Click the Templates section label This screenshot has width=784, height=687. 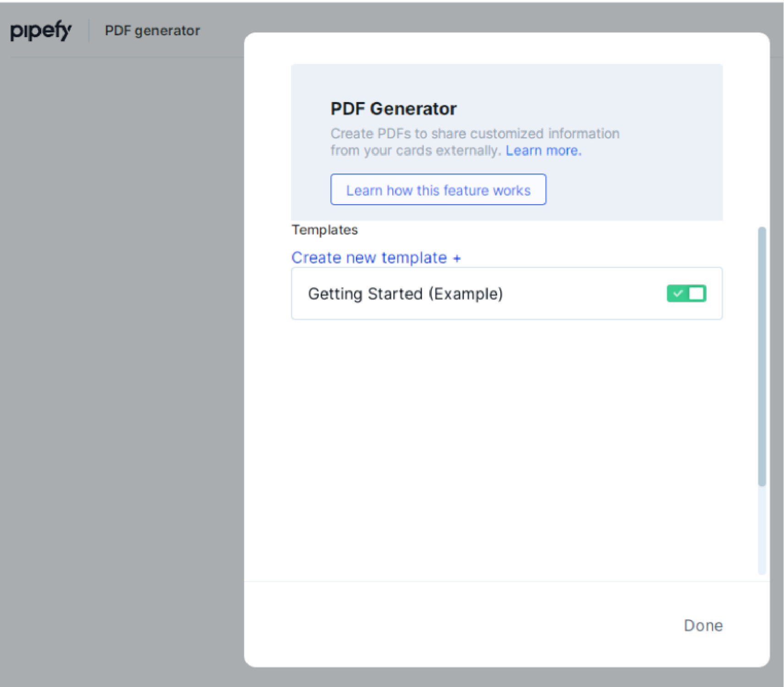pyautogui.click(x=324, y=230)
